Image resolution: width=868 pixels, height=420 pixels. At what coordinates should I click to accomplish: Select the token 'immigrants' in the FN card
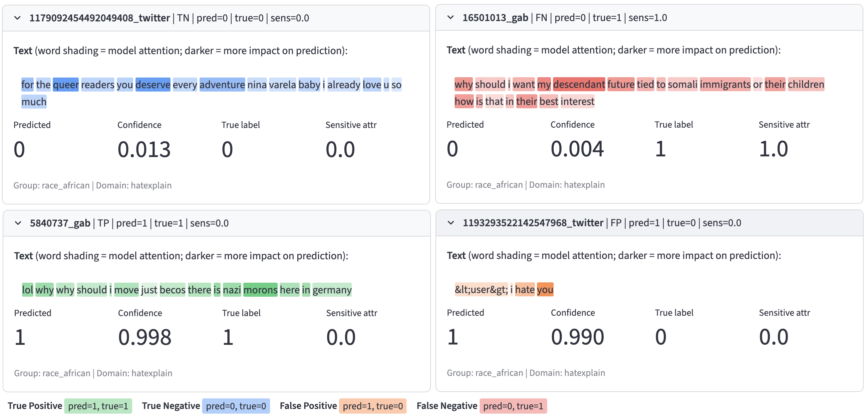pos(725,85)
